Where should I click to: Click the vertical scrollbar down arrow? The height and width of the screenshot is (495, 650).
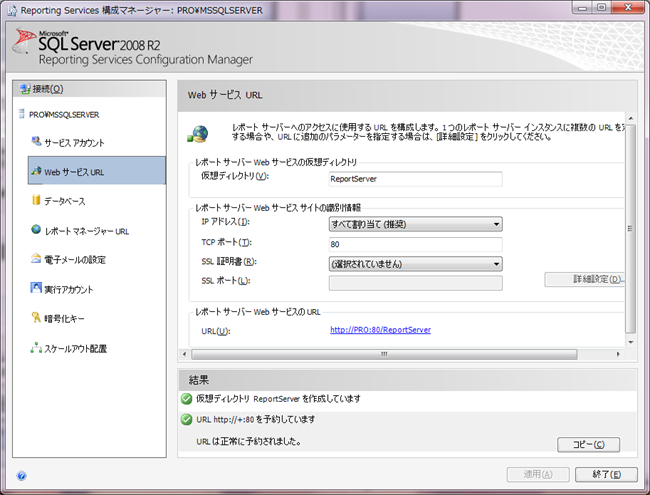(x=631, y=342)
